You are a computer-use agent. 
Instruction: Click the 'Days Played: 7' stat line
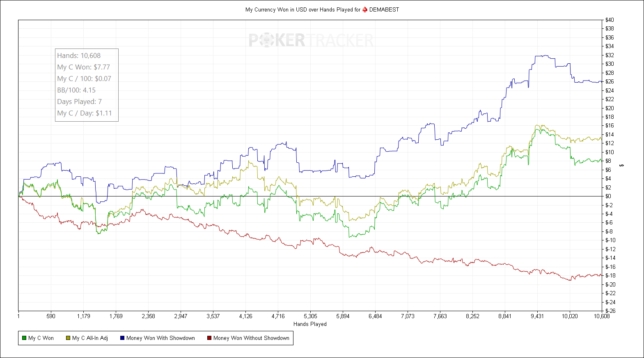point(80,102)
